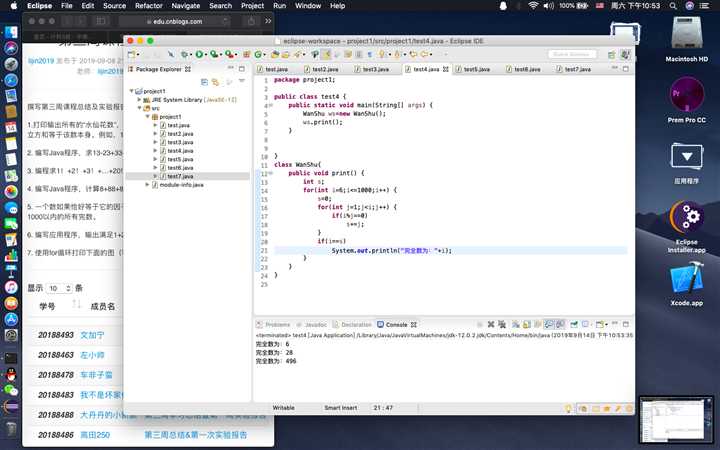Toggle Show Console on Standard Error
The width and height of the screenshot is (720, 450).
560,324
